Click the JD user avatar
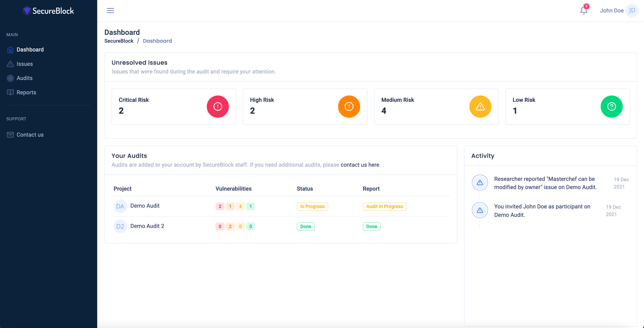Image resolution: width=644 pixels, height=328 pixels. click(x=632, y=11)
